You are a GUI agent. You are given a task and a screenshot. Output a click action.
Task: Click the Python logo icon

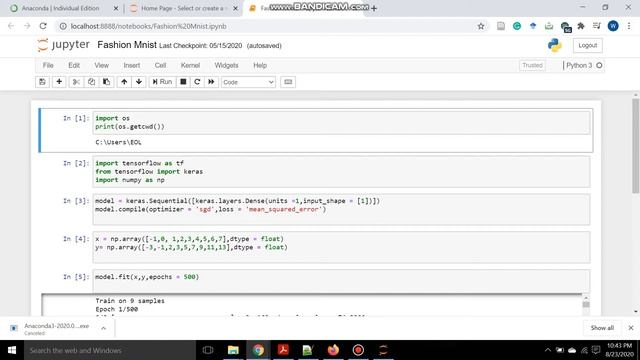[x=555, y=45]
